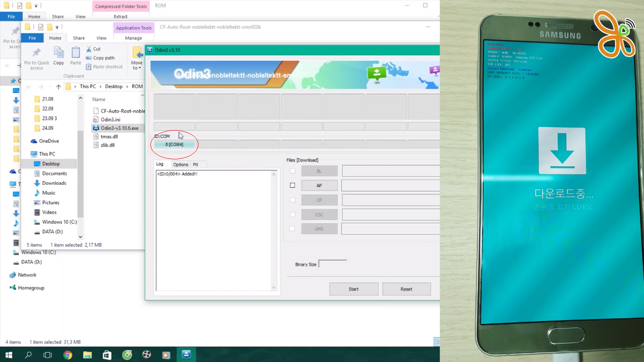
Task: Click the Start button in Odin3
Action: 354,289
